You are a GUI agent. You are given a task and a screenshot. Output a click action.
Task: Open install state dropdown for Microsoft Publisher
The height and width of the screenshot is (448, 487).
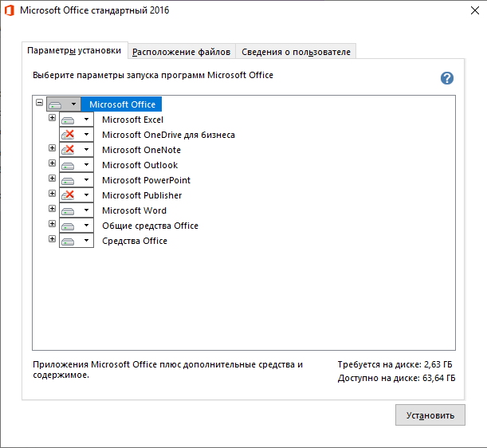[77, 195]
